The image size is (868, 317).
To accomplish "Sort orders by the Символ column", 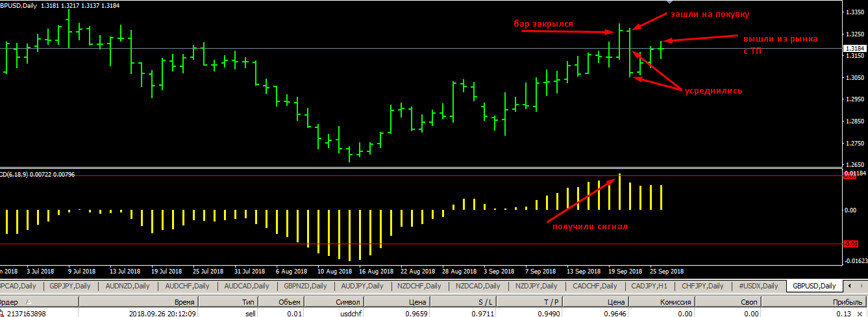I will (334, 302).
